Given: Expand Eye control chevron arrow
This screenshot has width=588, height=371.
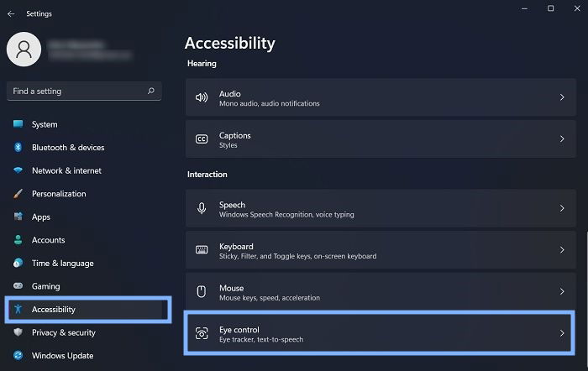Looking at the screenshot, I should coord(562,332).
